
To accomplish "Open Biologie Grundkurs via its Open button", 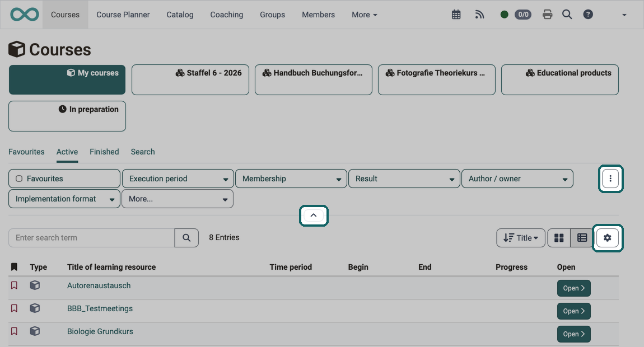I will tap(574, 334).
